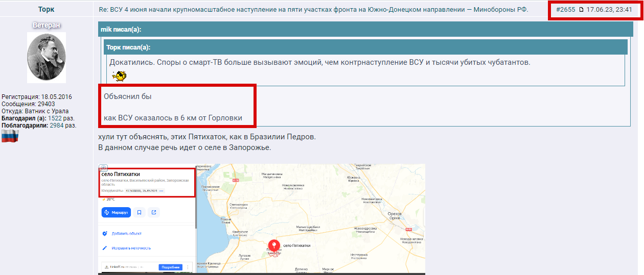
Task: Click the blue Подробнее ad button
Action: [170, 267]
